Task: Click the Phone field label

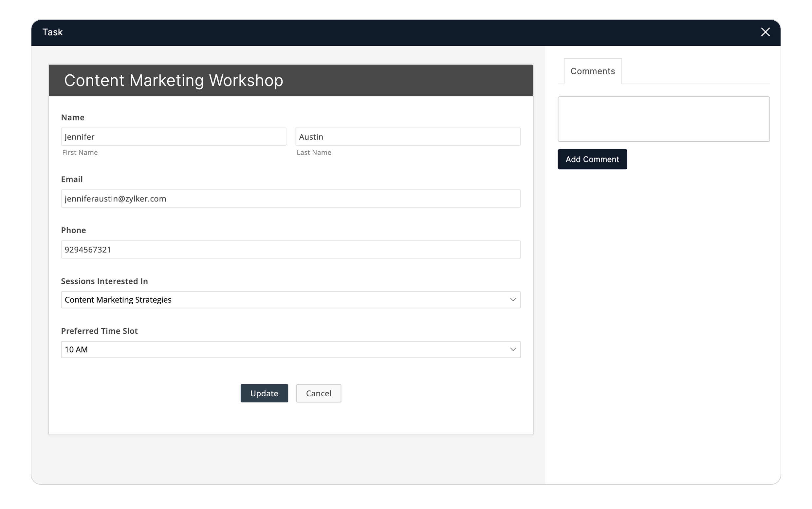Action: (73, 230)
